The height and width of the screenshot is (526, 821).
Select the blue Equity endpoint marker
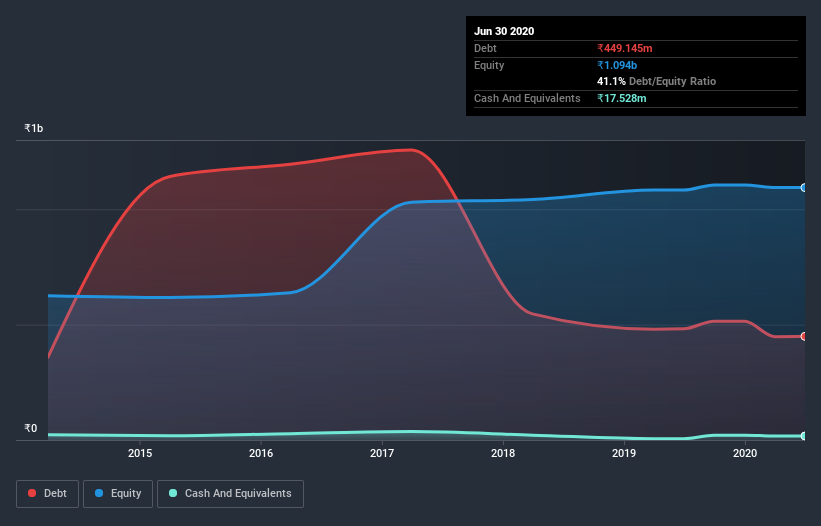[x=804, y=187]
